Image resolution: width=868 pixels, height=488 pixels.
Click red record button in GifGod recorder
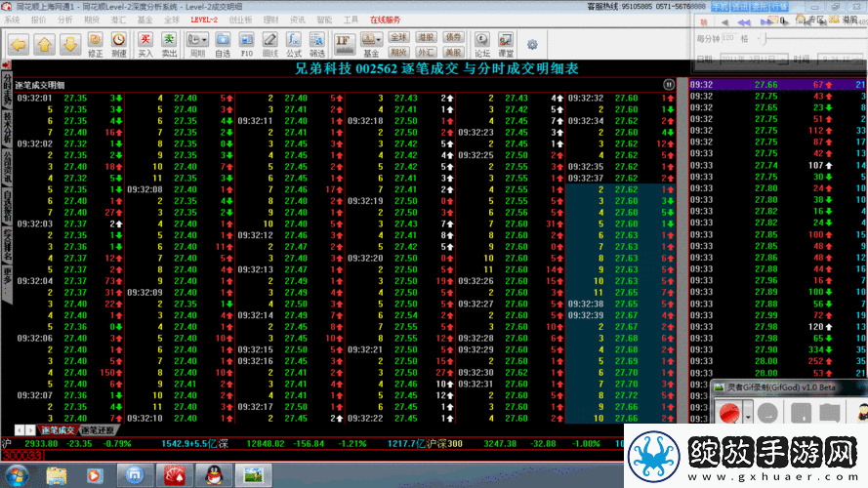point(729,412)
